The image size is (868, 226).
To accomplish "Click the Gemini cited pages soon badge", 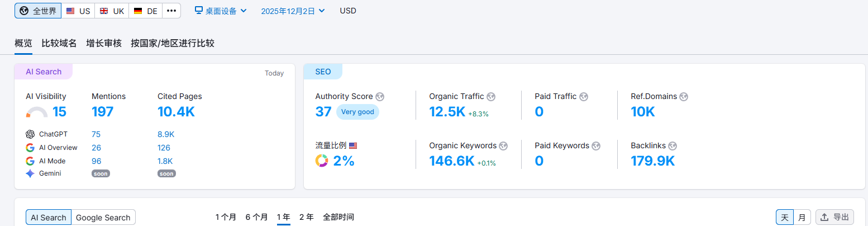I will click(166, 173).
